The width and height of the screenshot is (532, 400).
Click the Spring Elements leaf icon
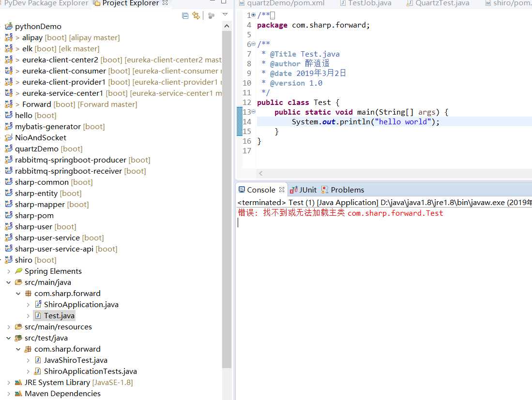[x=19, y=271]
